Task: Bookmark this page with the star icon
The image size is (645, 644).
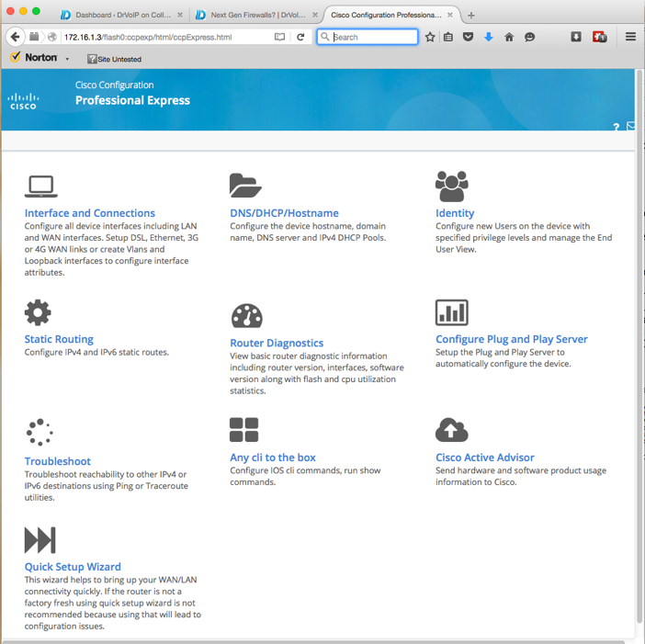Action: [430, 37]
